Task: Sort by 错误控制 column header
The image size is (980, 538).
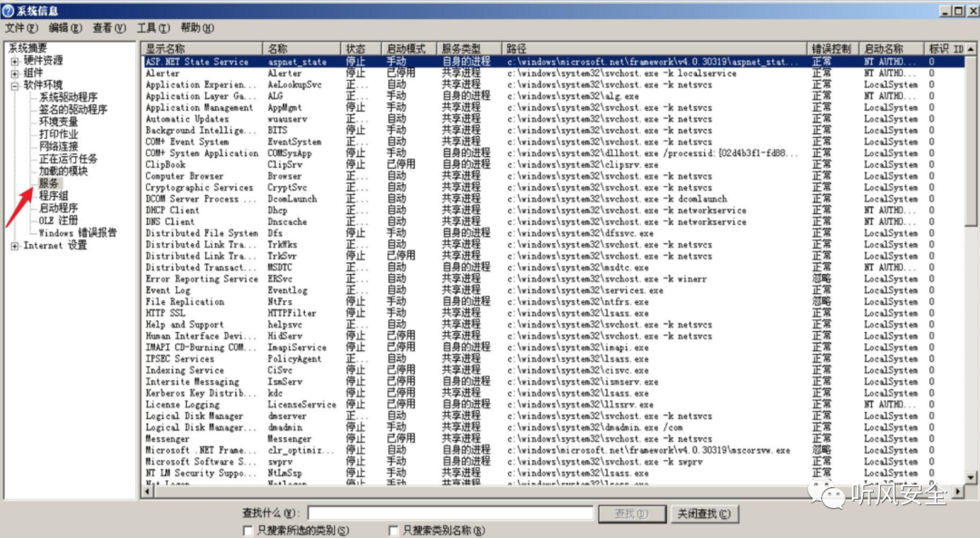Action: click(832, 49)
